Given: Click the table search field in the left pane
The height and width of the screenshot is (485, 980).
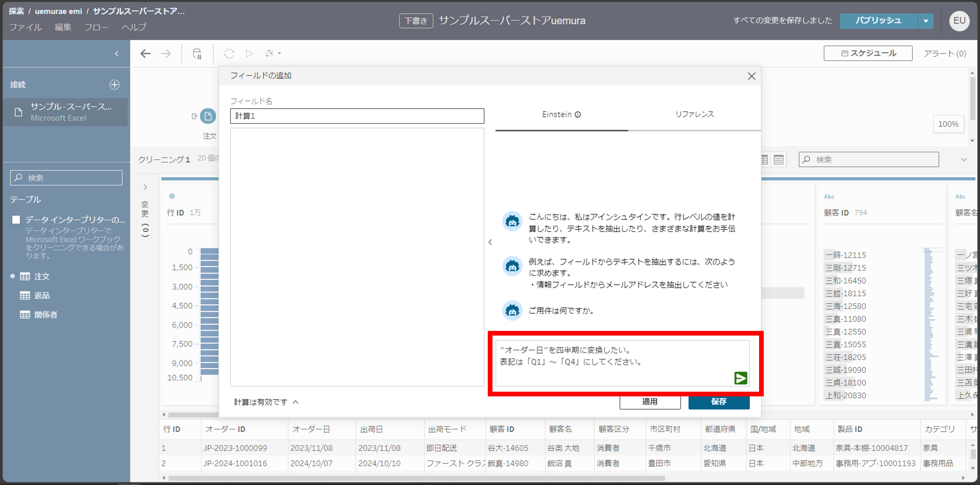Looking at the screenshot, I should click(66, 178).
